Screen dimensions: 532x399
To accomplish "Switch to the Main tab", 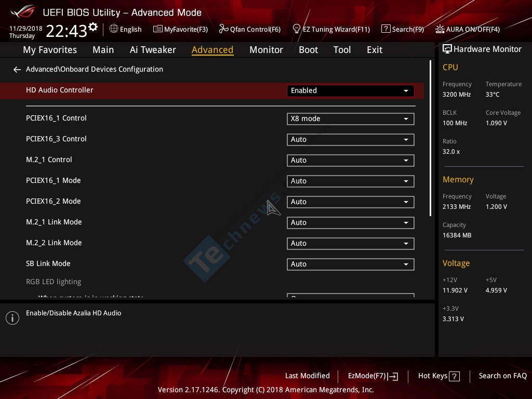I will pyautogui.click(x=103, y=50).
